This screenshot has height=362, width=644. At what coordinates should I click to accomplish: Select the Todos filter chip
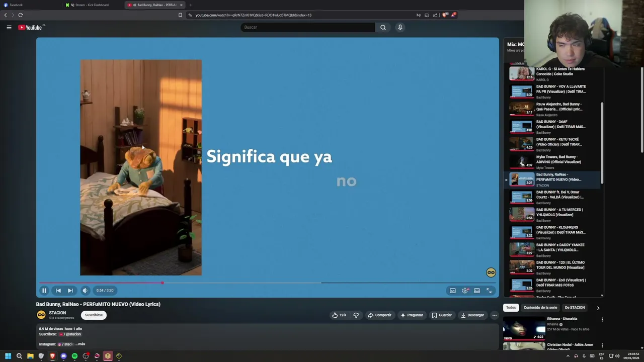point(511,308)
